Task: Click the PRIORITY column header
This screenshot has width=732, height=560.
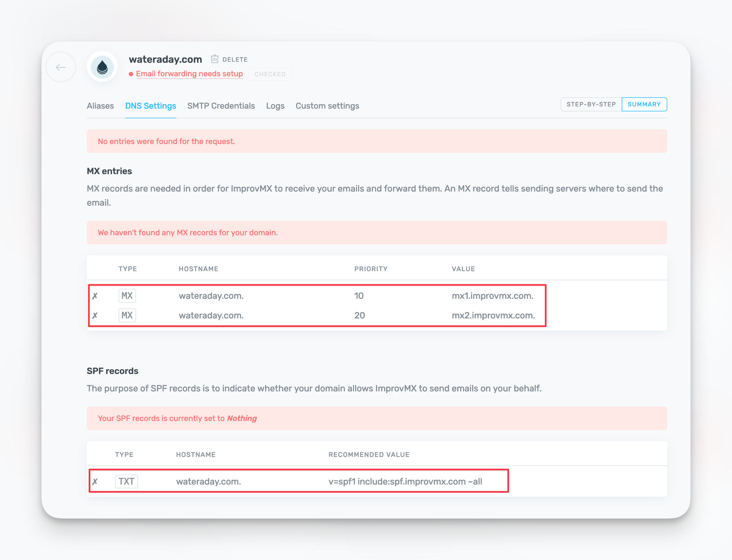Action: click(x=371, y=269)
